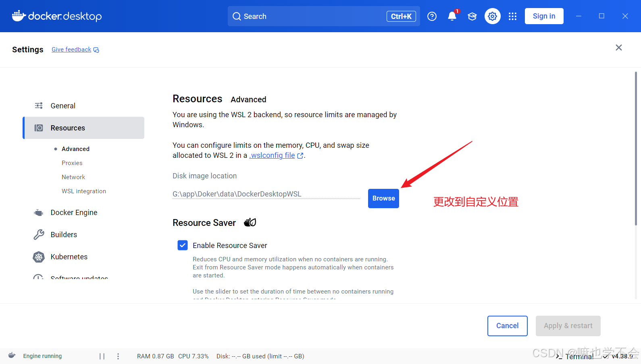Click the Sign in button
The width and height of the screenshot is (641, 364).
click(544, 16)
